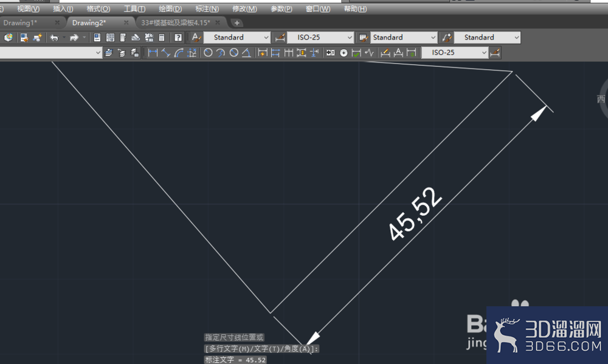Screen dimensions: 608x364
Task: Open the 格式(O) menu
Action: [98, 9]
